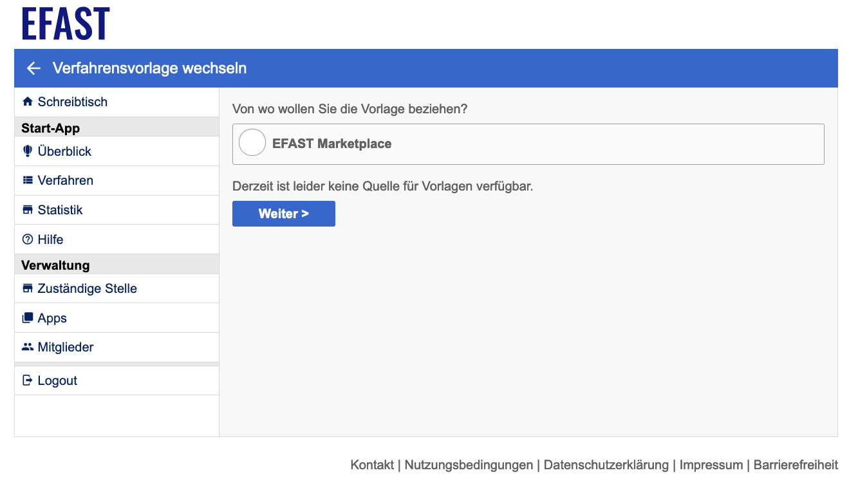The width and height of the screenshot is (849, 504).
Task: Open the Kontakt link
Action: 371,464
